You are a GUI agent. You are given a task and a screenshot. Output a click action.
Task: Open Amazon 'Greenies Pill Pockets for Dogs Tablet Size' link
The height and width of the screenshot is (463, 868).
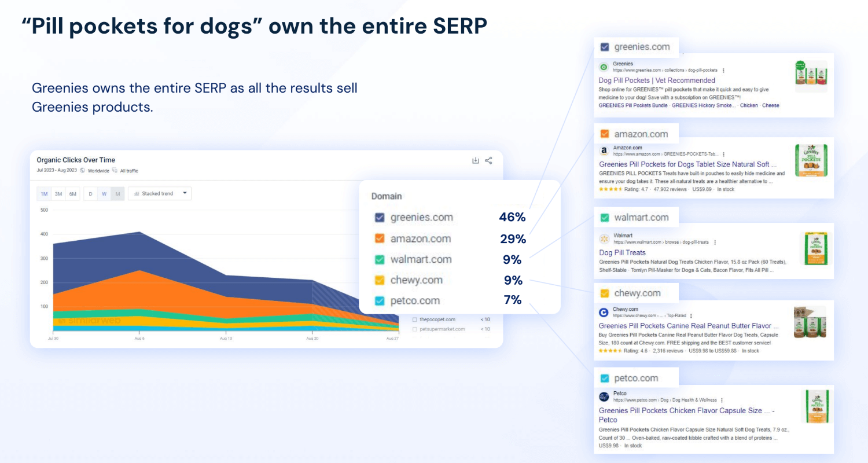point(688,164)
